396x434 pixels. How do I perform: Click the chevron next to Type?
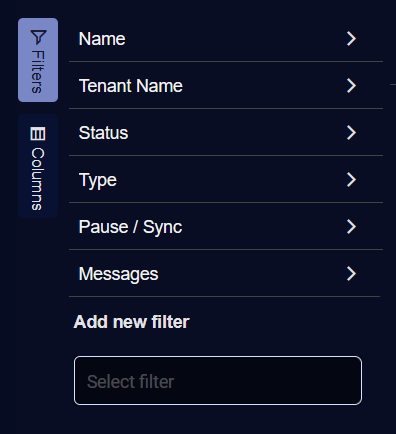coord(351,180)
